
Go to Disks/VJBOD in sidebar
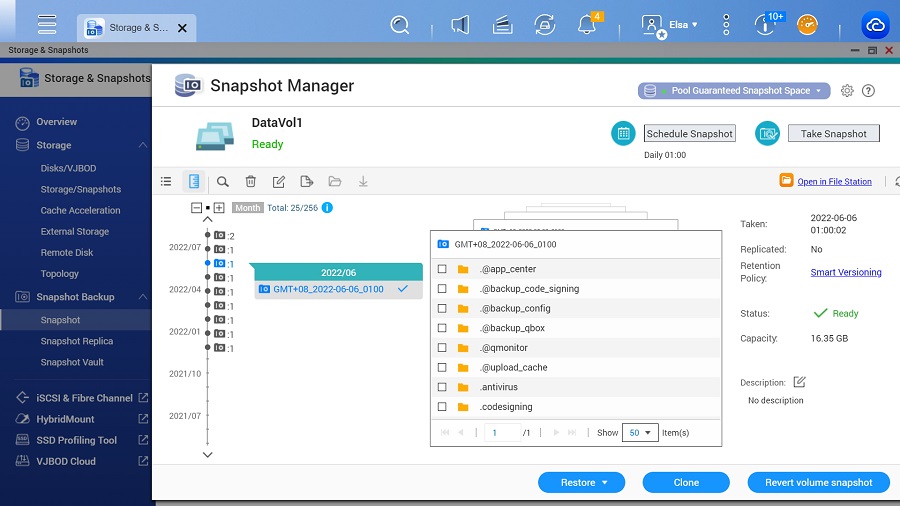68,168
